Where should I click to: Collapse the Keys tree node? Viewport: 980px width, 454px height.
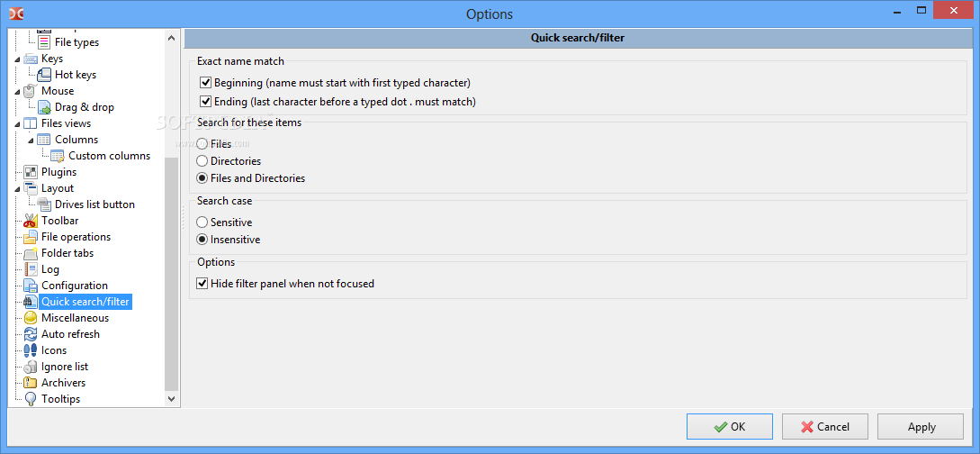coord(17,59)
